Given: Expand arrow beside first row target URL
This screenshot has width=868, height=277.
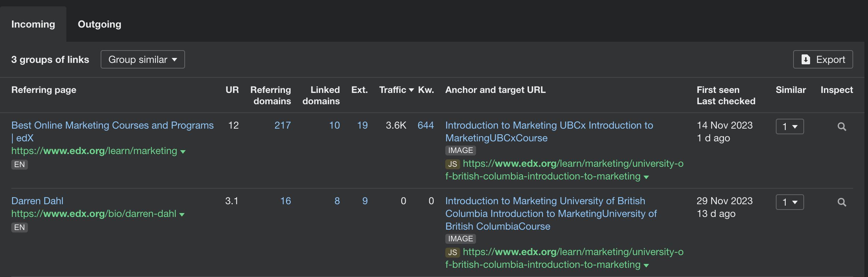Looking at the screenshot, I should coord(646,177).
